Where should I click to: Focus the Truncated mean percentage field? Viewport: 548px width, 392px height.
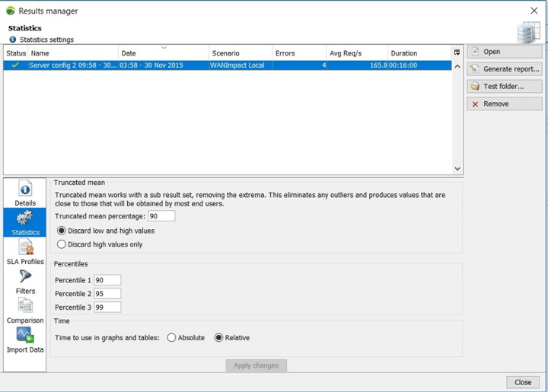coord(161,216)
